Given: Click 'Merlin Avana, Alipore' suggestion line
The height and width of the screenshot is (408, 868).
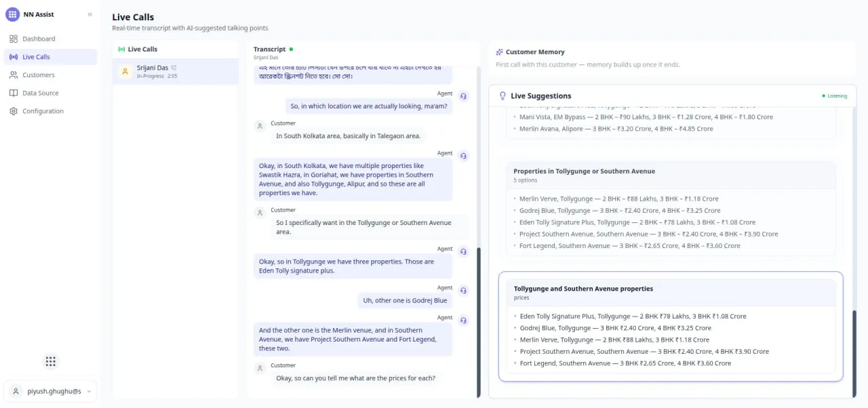Looking at the screenshot, I should 616,129.
